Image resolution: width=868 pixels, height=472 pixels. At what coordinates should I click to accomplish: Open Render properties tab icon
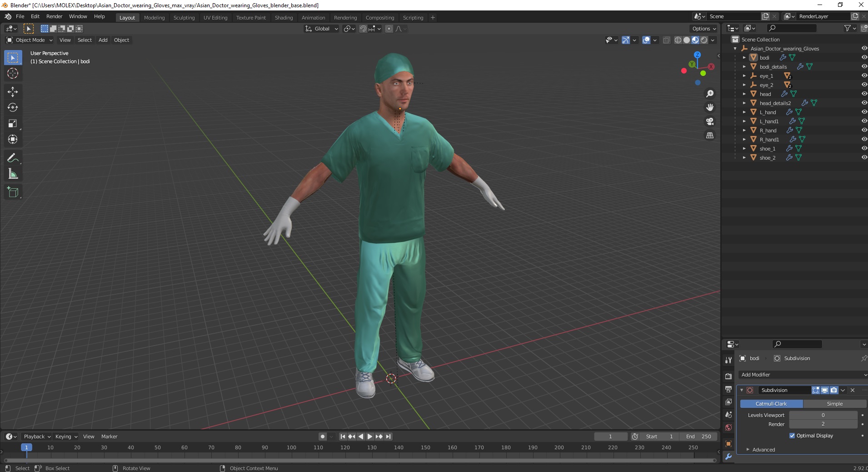(x=728, y=376)
